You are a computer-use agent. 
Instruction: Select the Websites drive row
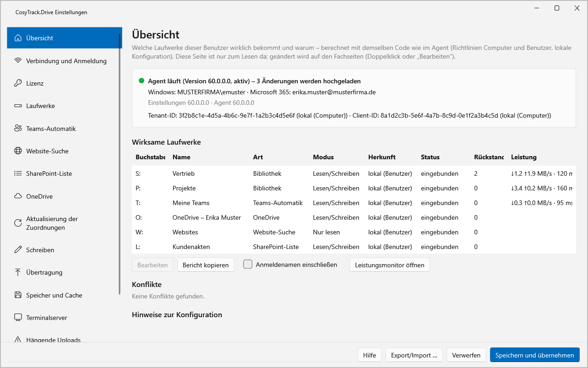click(x=354, y=232)
